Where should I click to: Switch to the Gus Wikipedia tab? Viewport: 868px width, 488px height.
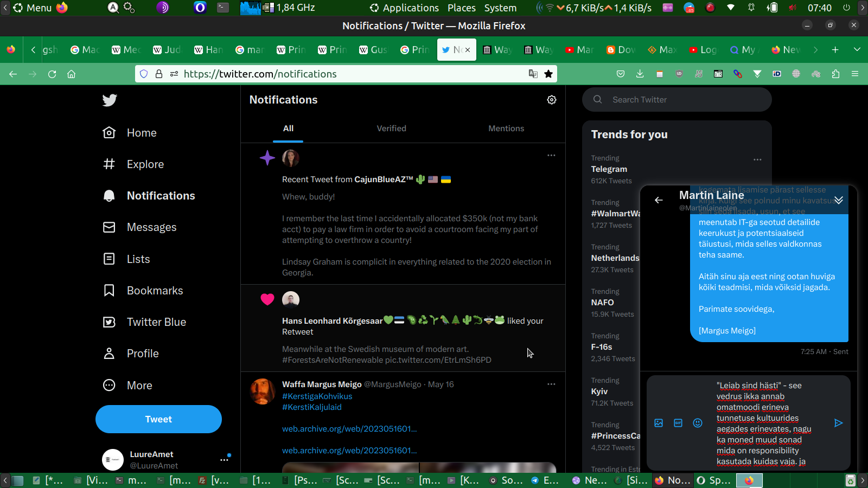pyautogui.click(x=373, y=50)
